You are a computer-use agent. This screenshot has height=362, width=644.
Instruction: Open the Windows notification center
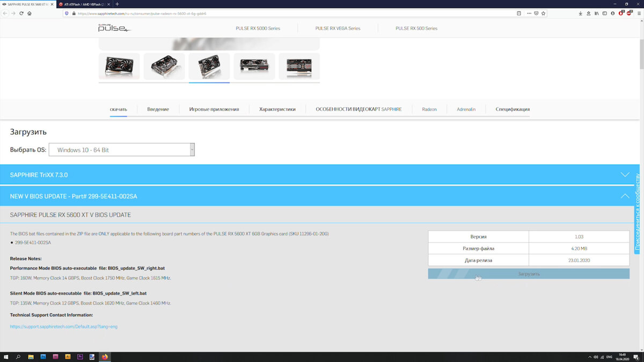tap(636, 357)
